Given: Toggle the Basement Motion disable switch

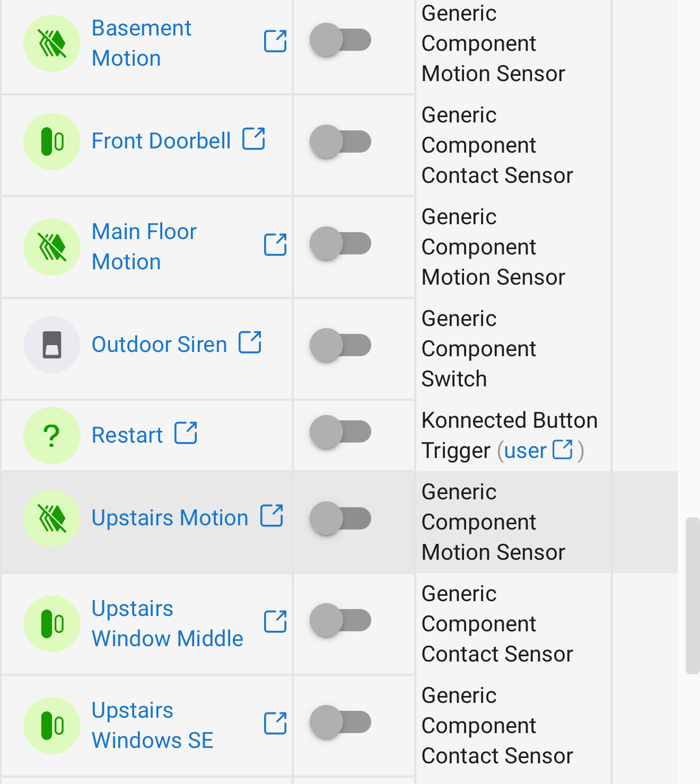Looking at the screenshot, I should [x=340, y=40].
